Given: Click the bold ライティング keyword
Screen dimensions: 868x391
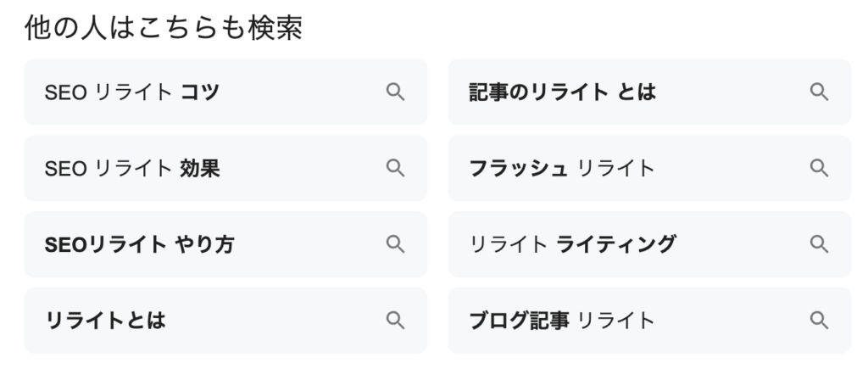Looking at the screenshot, I should tap(616, 245).
